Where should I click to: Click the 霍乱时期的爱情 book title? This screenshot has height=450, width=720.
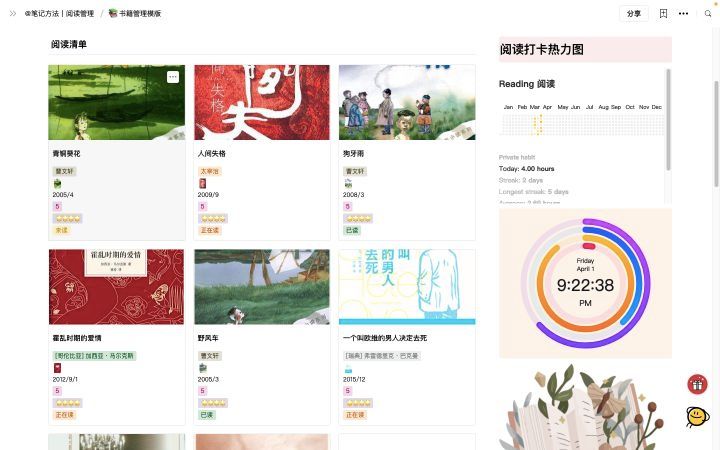[x=77, y=338]
